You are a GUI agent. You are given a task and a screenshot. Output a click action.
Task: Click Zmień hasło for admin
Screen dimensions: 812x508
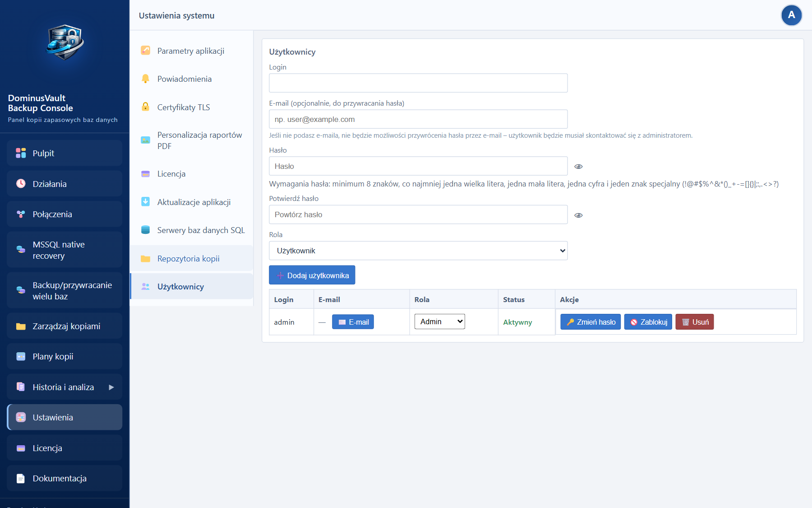pyautogui.click(x=591, y=322)
